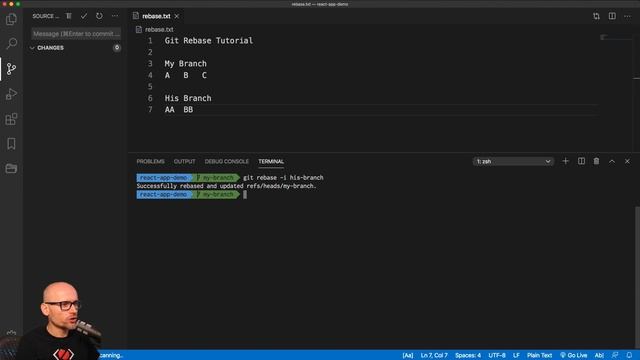Click the terminal scrollbar
The width and height of the screenshot is (640, 360).
click(x=637, y=278)
